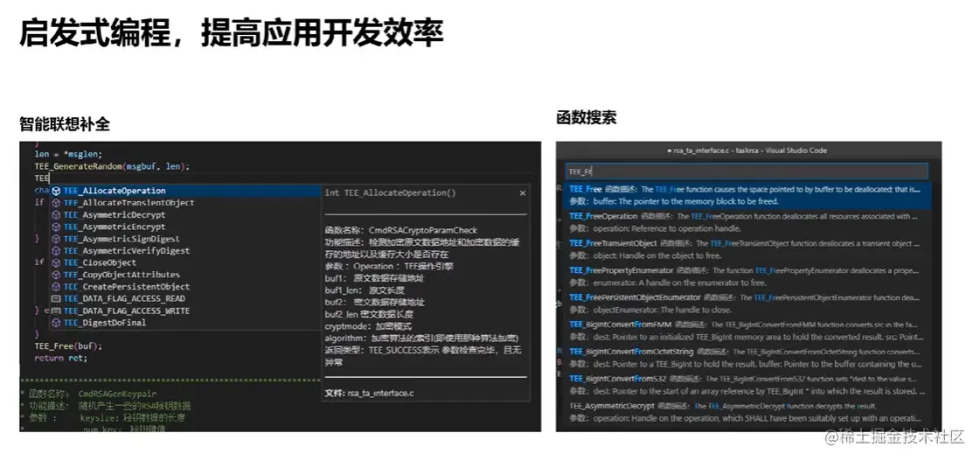Choose TEE_AsymmetricDecrypt in the autocomplete list
This screenshot has width=980, height=461.
click(185, 214)
